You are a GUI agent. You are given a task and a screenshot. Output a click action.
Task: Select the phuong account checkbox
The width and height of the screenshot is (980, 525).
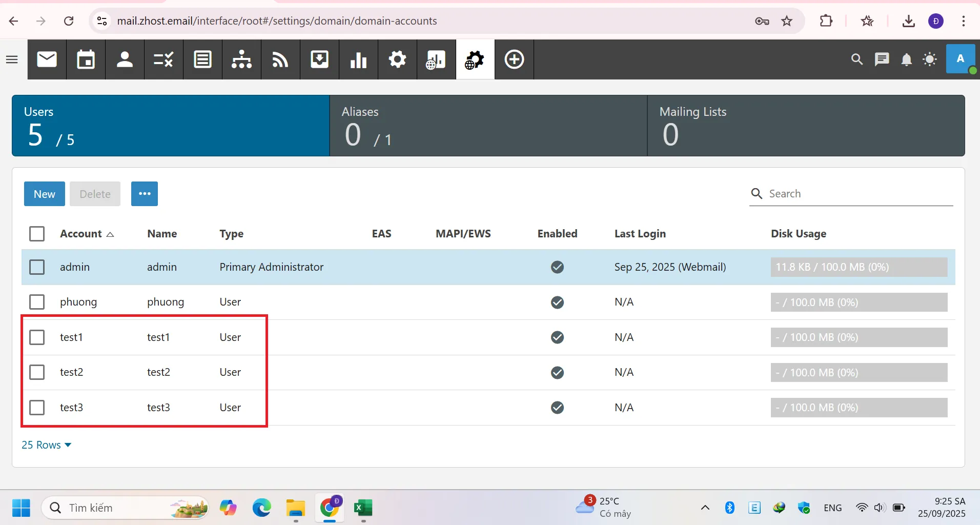(x=37, y=302)
